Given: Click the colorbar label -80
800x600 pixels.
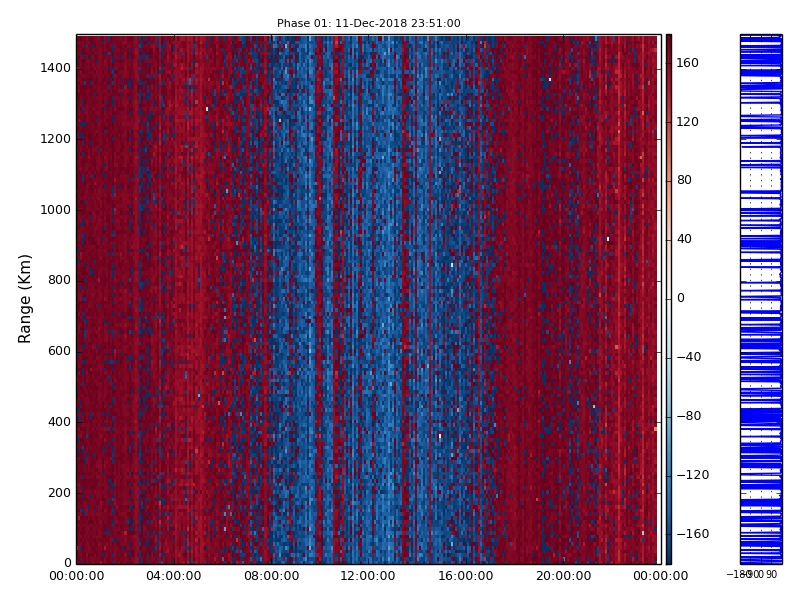Looking at the screenshot, I should (x=689, y=416).
